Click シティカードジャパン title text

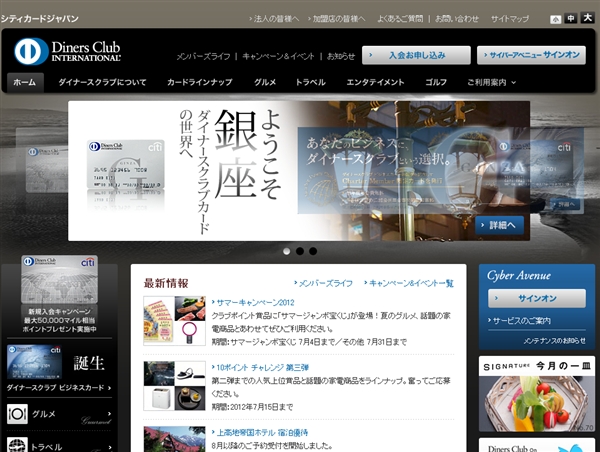(x=39, y=19)
